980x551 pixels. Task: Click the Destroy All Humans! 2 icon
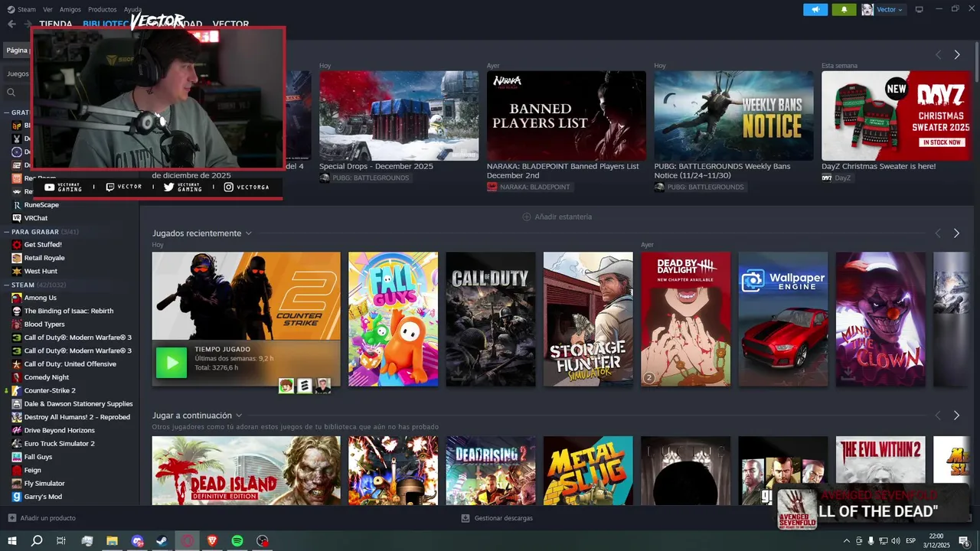[x=17, y=417]
